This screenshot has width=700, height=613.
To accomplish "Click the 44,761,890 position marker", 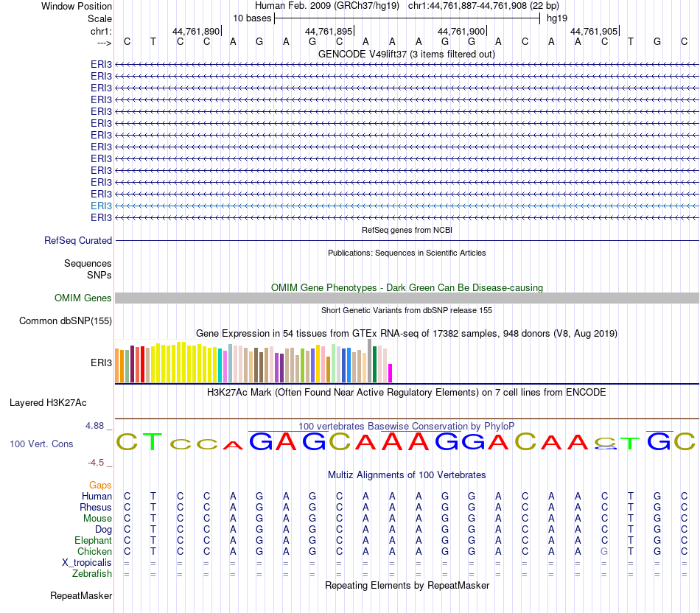I will [x=196, y=31].
